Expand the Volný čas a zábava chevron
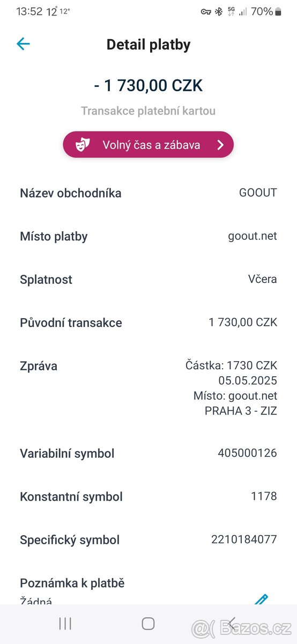Image resolution: width=297 pixels, height=644 pixels. coord(220,144)
